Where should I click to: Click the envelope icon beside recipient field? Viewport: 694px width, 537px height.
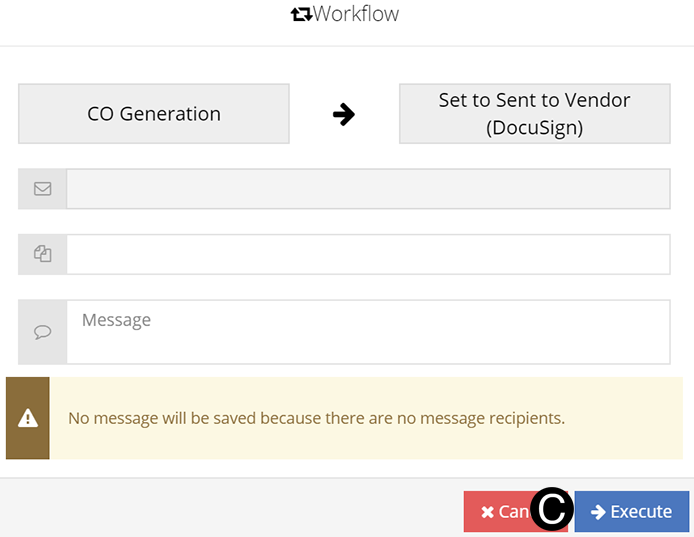(x=42, y=188)
